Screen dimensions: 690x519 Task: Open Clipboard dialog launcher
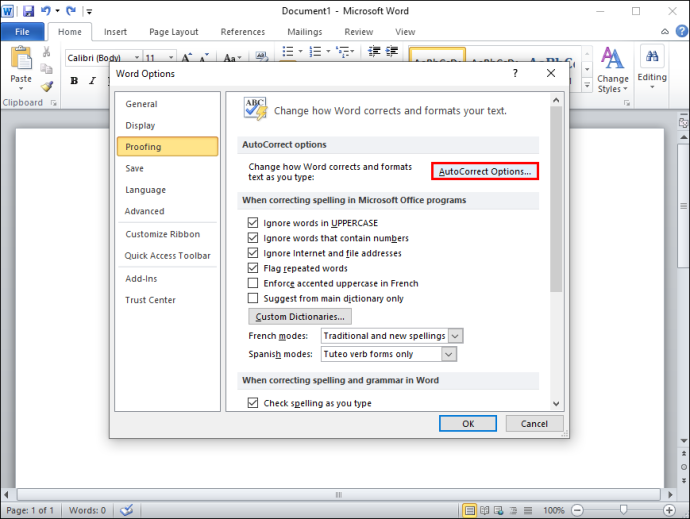(54, 103)
